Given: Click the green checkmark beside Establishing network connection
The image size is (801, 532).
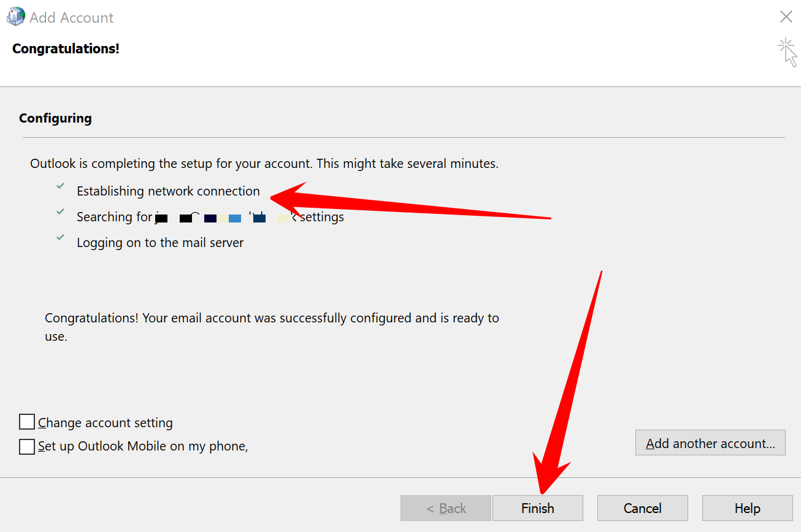Looking at the screenshot, I should click(60, 186).
